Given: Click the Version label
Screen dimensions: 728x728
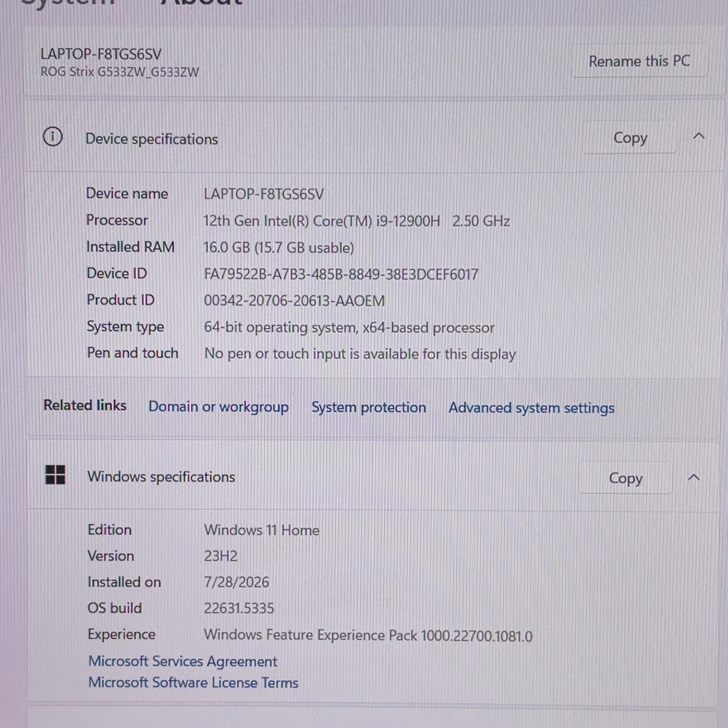Looking at the screenshot, I should tap(111, 556).
